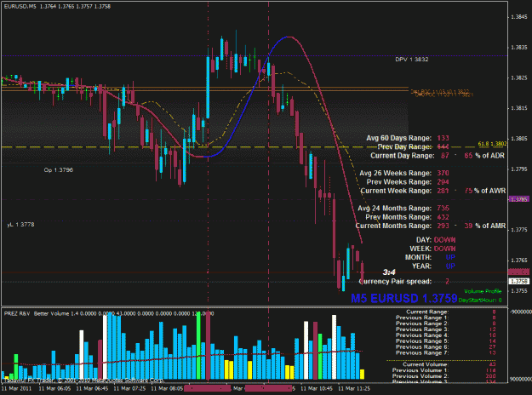
Task: Select the 'Avg 26 Weeks Range:' label
Action: [396, 173]
